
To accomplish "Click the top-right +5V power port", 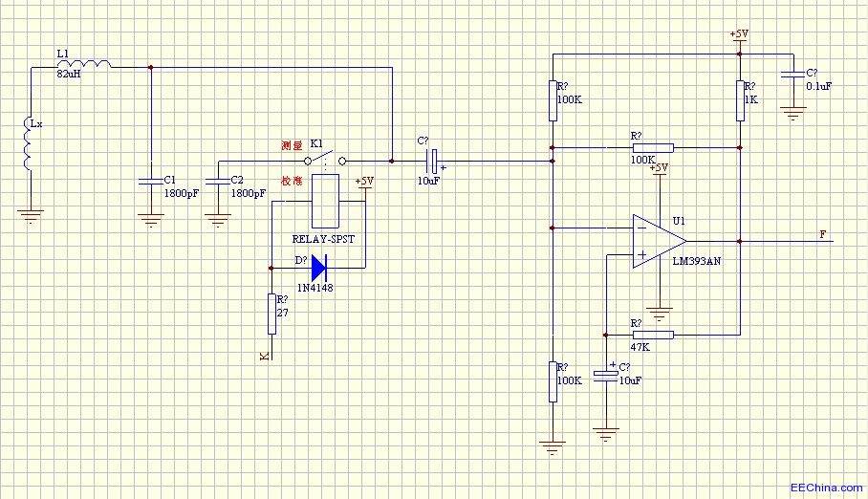I will [x=739, y=36].
